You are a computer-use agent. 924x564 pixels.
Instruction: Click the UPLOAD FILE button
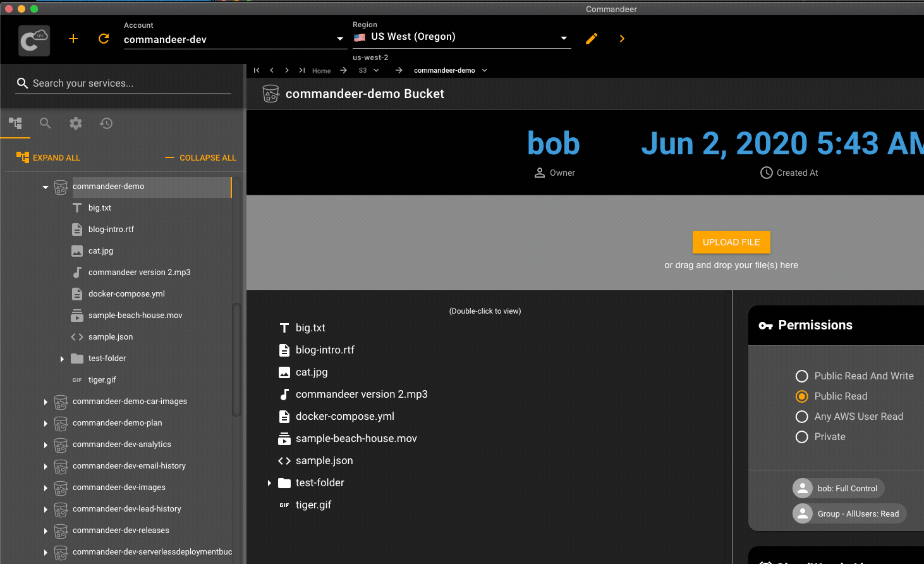point(731,242)
